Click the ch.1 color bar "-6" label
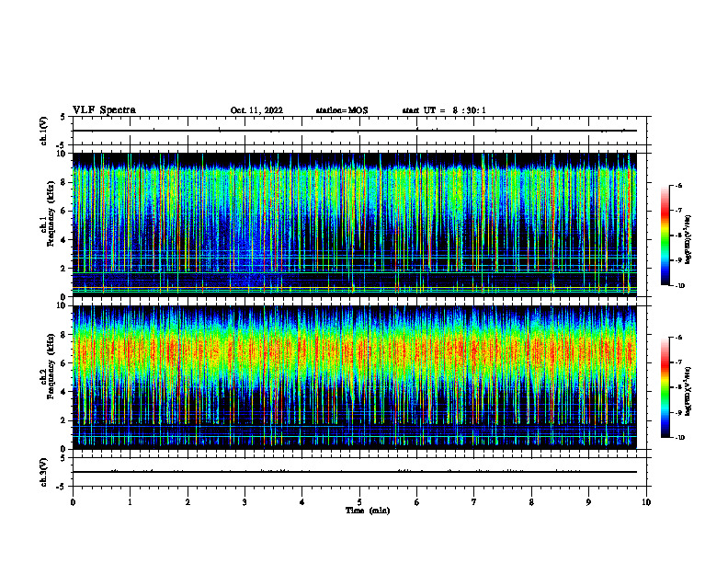 click(679, 186)
